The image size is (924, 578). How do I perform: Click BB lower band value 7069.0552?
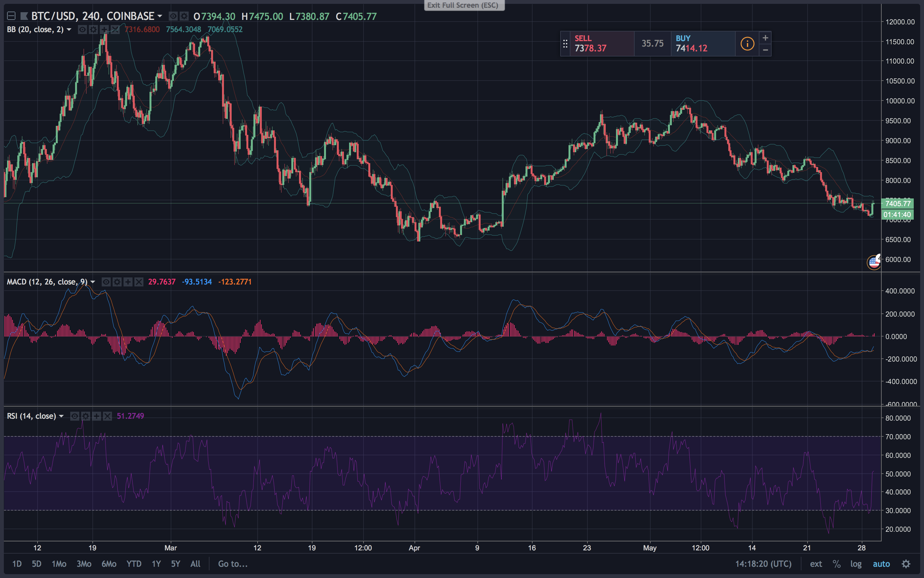[x=225, y=30]
